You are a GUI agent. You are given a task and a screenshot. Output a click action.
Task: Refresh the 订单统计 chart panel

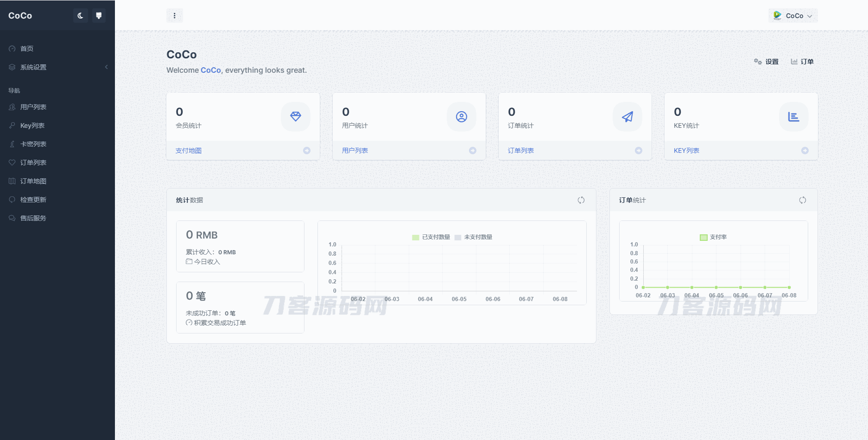[802, 200]
